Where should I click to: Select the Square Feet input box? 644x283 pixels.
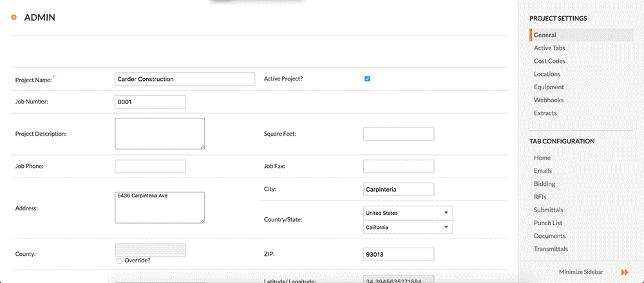398,134
